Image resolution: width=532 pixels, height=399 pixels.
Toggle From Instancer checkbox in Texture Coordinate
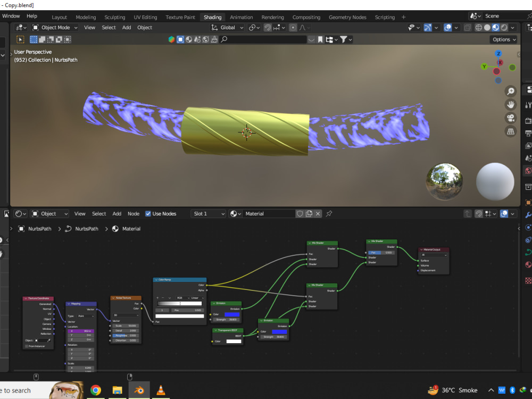coord(27,346)
